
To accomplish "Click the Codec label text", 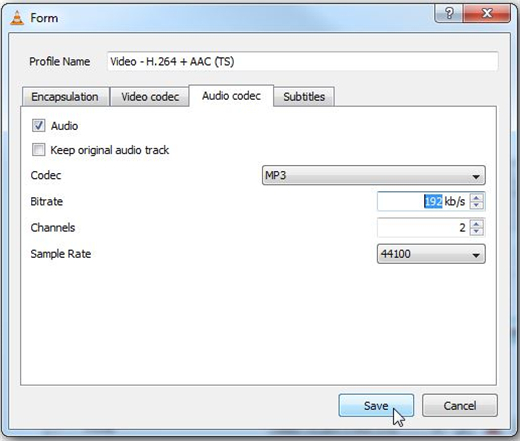I will pyautogui.click(x=46, y=175).
